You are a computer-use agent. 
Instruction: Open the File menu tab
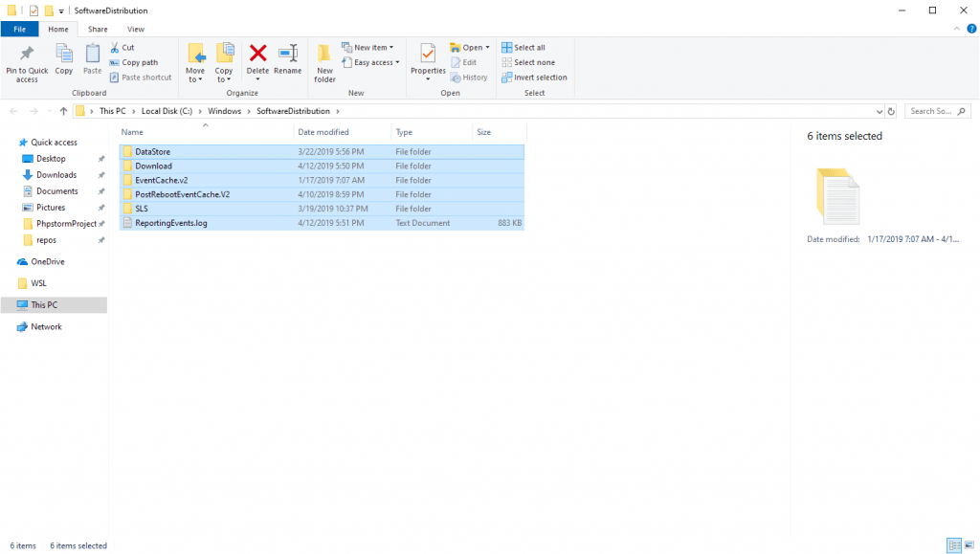click(x=19, y=30)
